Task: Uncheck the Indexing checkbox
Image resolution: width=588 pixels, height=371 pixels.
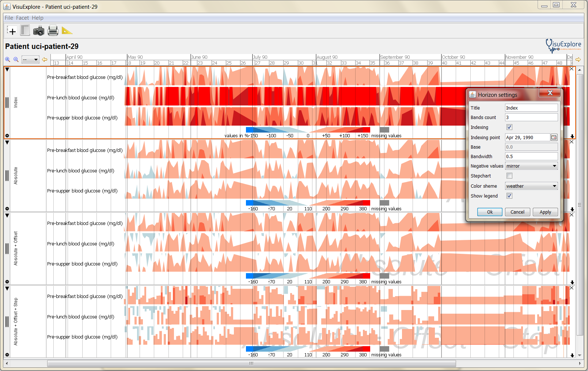Action: coord(509,127)
